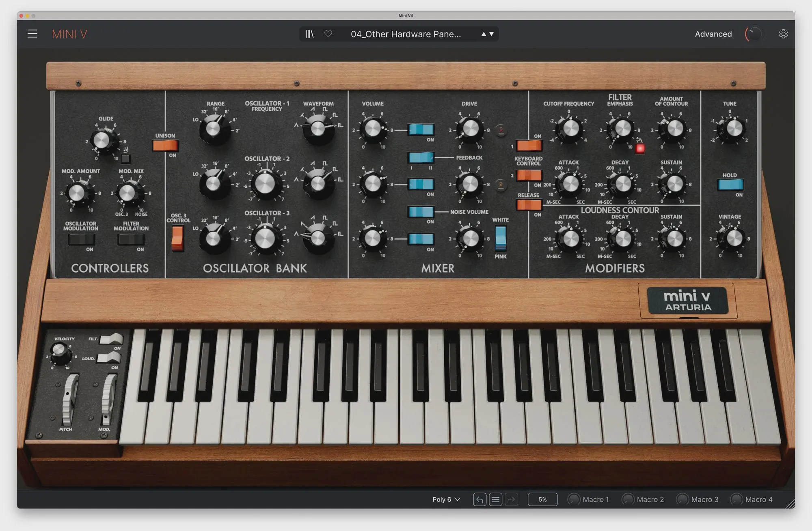Click the Macro 1 knob
812x531 pixels.
(x=574, y=499)
